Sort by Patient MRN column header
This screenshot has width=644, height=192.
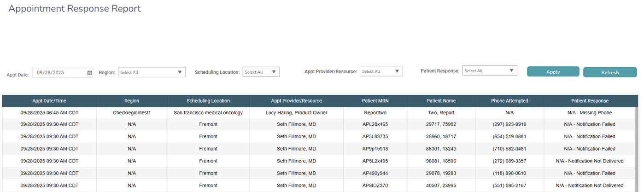click(x=375, y=101)
